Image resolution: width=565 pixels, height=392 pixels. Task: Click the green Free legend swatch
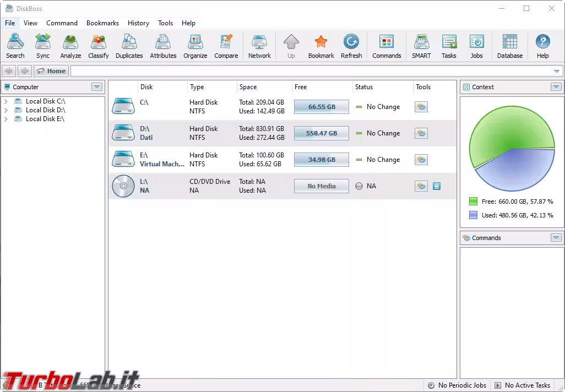click(x=473, y=202)
